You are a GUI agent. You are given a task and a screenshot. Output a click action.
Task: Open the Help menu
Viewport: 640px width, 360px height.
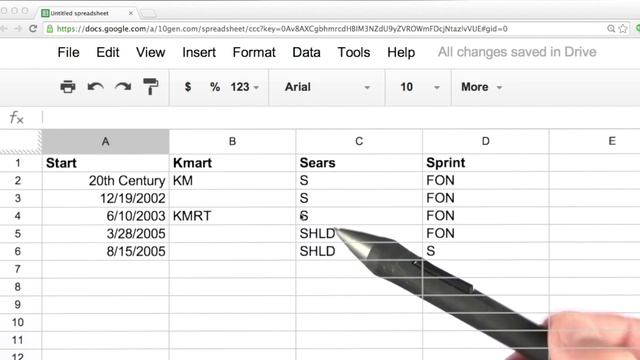pyautogui.click(x=401, y=52)
